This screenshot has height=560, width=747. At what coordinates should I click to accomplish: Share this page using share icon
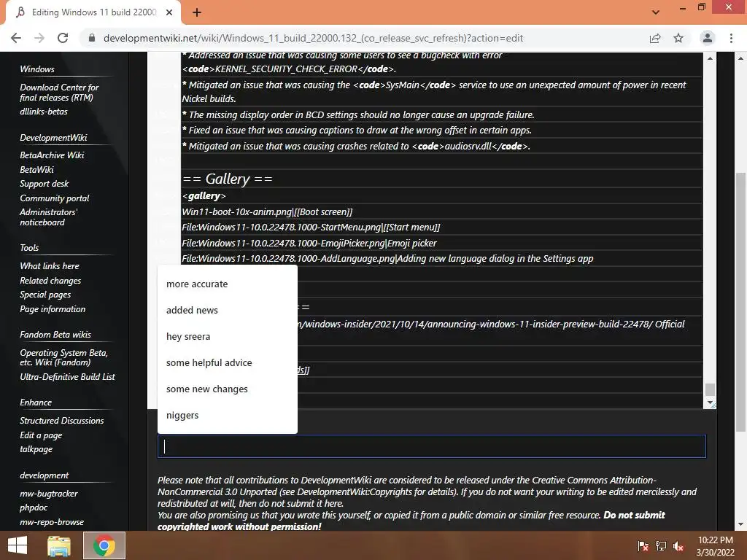655,38
